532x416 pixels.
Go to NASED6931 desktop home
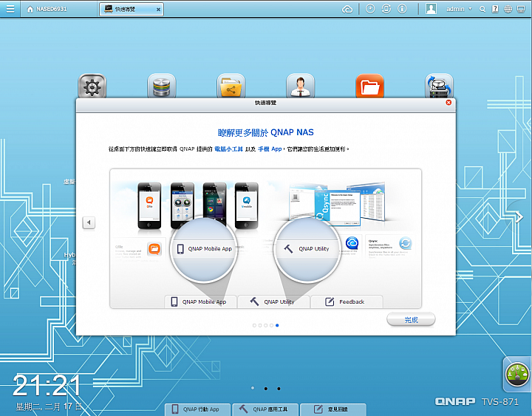click(x=47, y=9)
